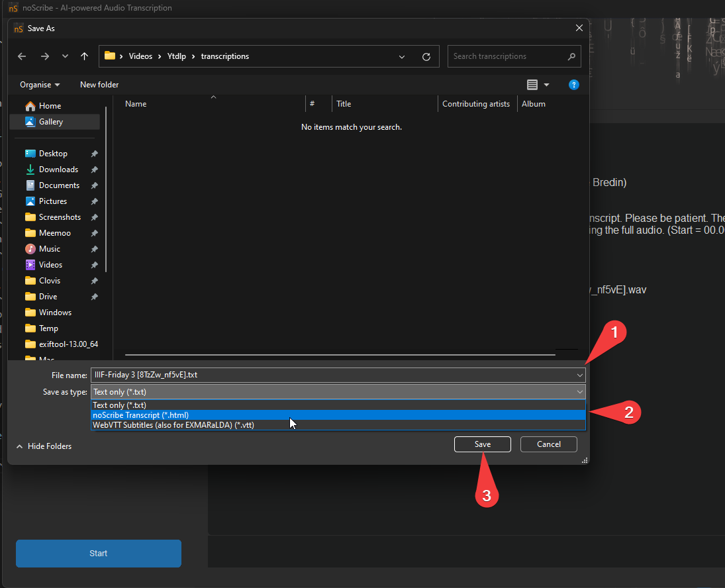Open the help question mark icon
Screen dimensions: 725x588
click(573, 85)
